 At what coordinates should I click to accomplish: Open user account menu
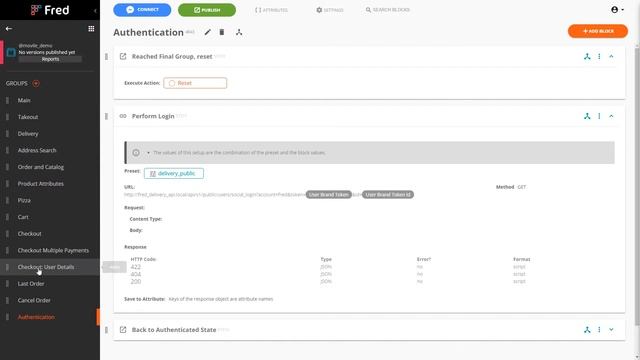[617, 10]
